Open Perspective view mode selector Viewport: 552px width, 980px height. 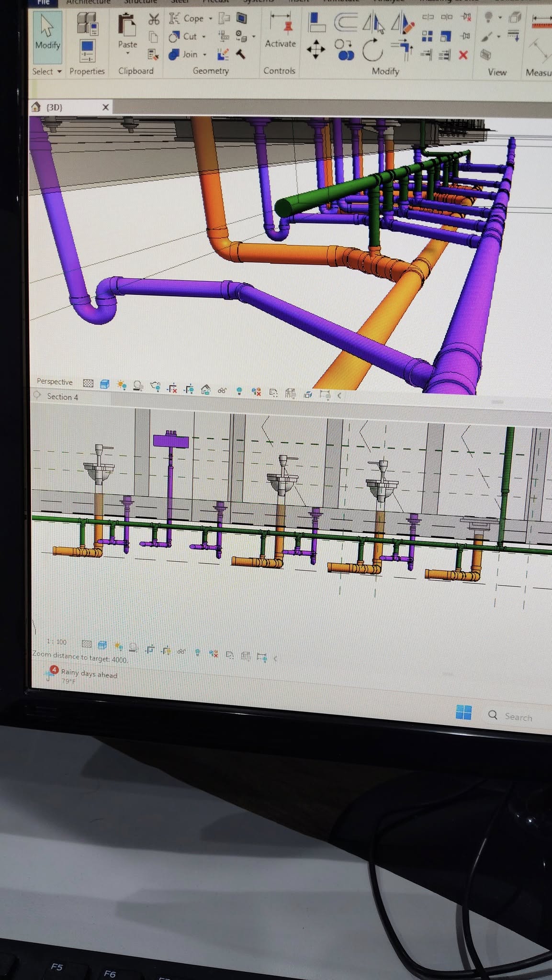(x=55, y=381)
